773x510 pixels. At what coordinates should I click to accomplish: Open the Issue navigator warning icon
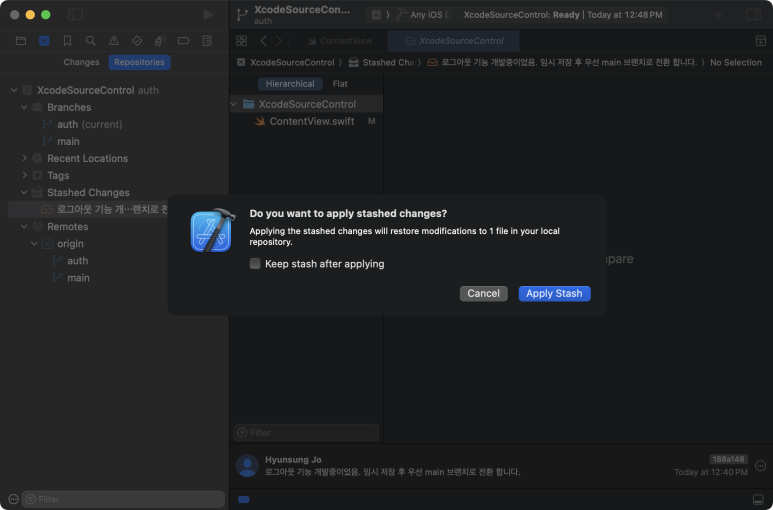(114, 40)
